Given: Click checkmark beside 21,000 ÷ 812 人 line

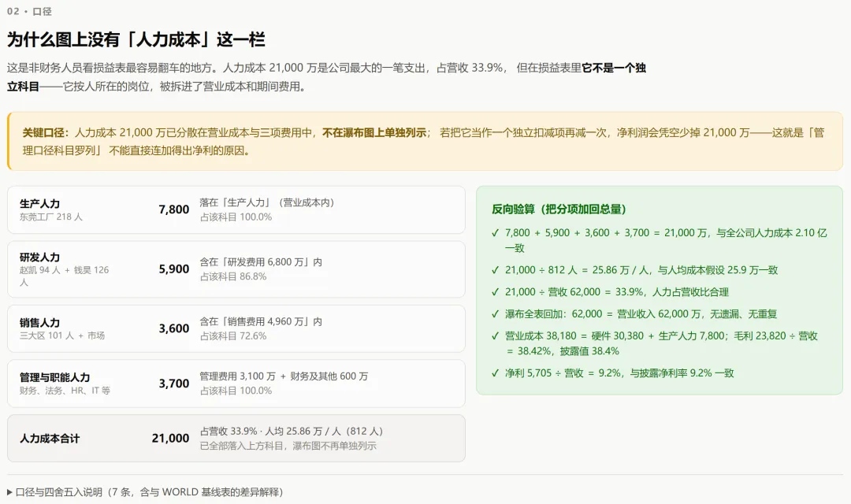Looking at the screenshot, I should pos(495,270).
